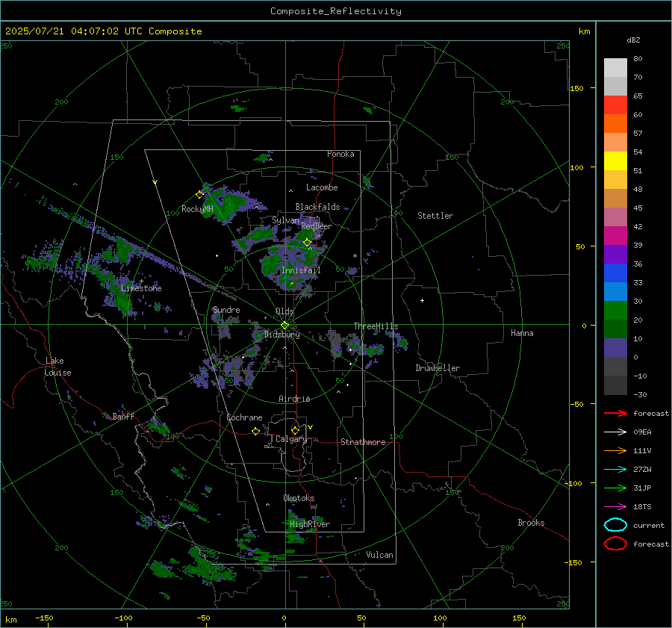The width and height of the screenshot is (672, 628).
Task: Click the 2025/07/21 04:07:02 UTC timestamp
Action: (63, 31)
